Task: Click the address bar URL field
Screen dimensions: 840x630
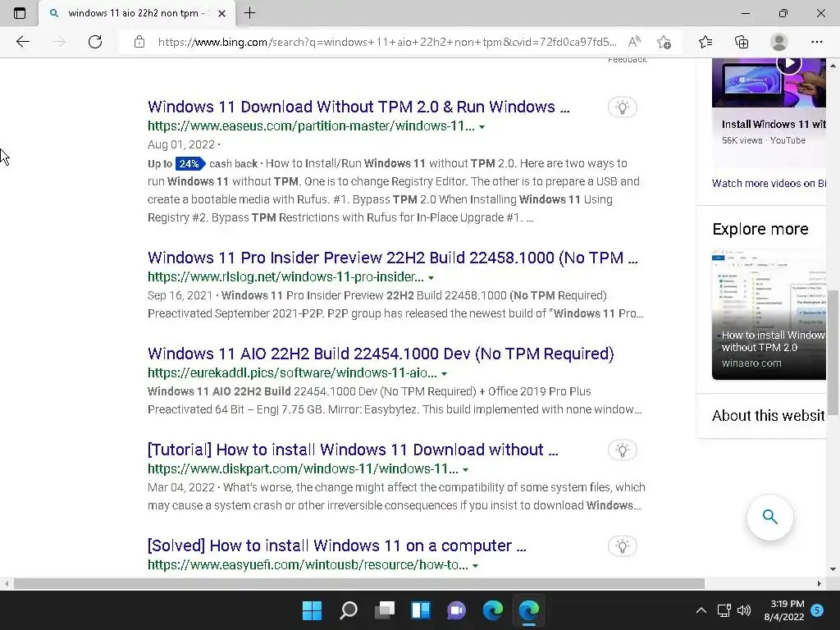Action: (387, 42)
